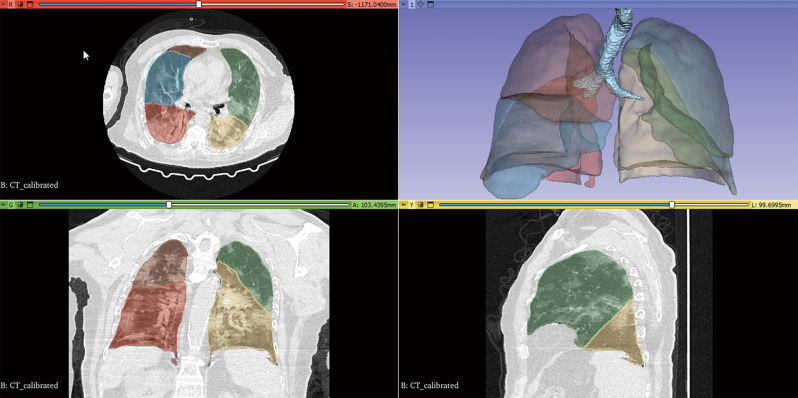Click the G label of Green slice
The image size is (798, 398).
pyautogui.click(x=11, y=205)
